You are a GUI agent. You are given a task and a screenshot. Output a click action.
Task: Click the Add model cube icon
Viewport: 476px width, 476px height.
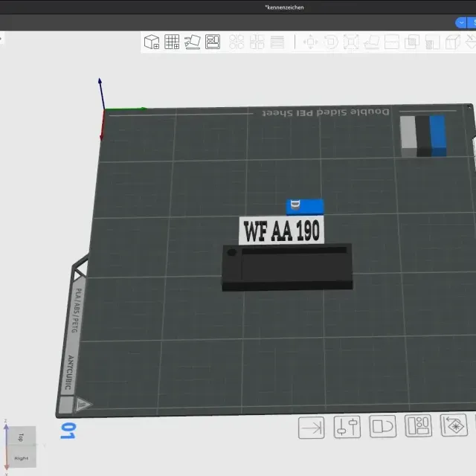point(152,42)
